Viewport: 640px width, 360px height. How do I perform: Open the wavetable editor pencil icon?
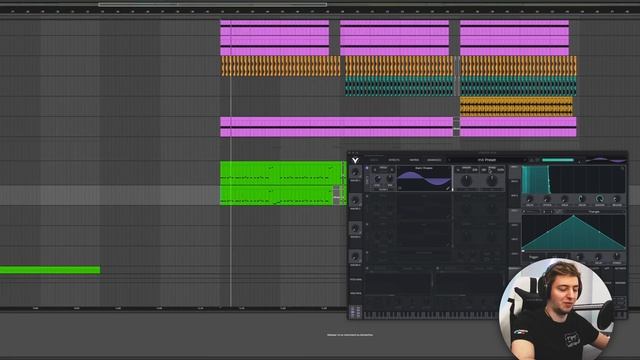[448, 188]
